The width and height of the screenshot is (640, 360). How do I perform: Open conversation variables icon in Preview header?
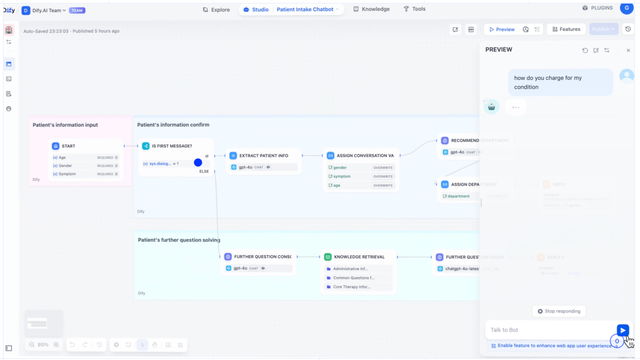point(596,50)
